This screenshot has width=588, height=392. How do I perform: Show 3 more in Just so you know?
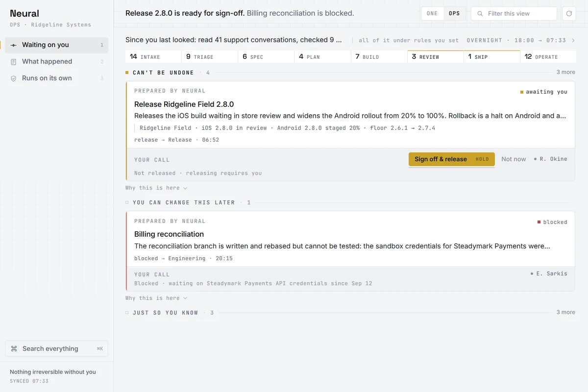click(x=565, y=313)
